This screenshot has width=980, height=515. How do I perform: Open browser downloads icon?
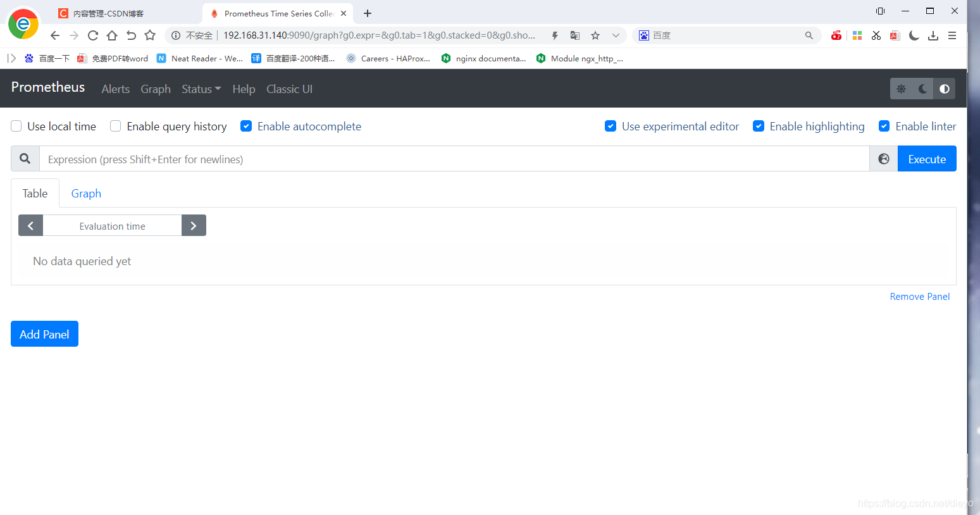click(933, 35)
